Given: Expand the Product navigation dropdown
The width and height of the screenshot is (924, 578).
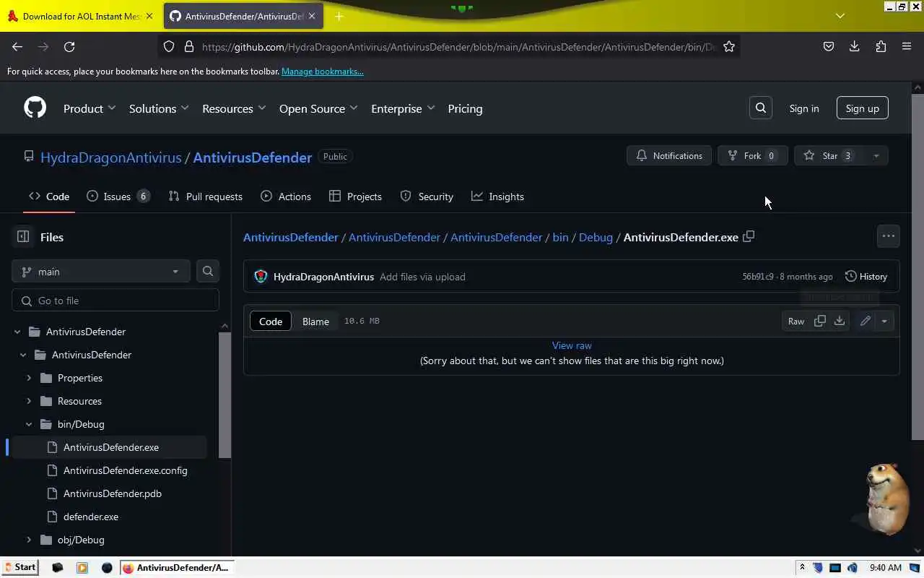Looking at the screenshot, I should (90, 108).
